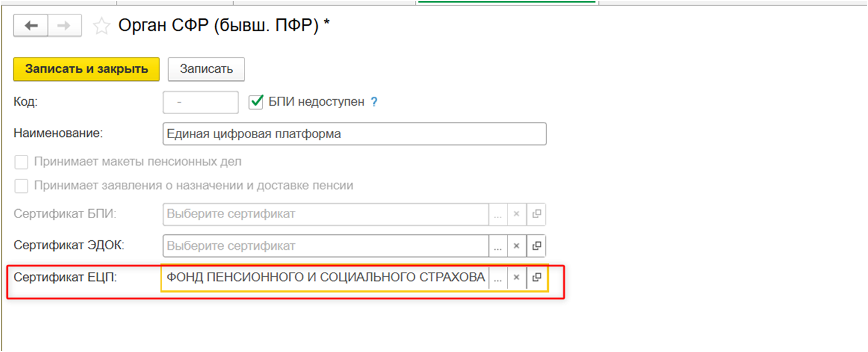This screenshot has width=868, height=352.
Task: Enable Принимает заявления о назначении пенсии checkbox
Action: coord(22,186)
